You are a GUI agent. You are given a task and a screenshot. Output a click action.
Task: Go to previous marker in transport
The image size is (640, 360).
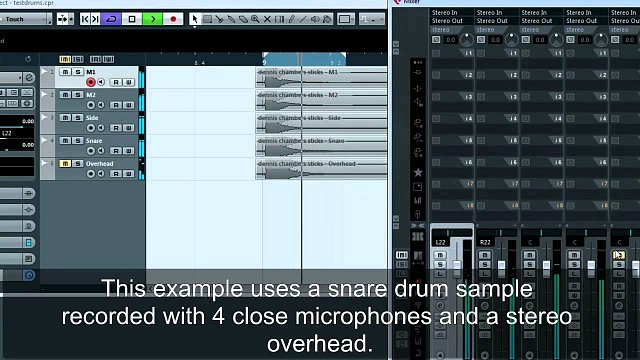click(85, 19)
